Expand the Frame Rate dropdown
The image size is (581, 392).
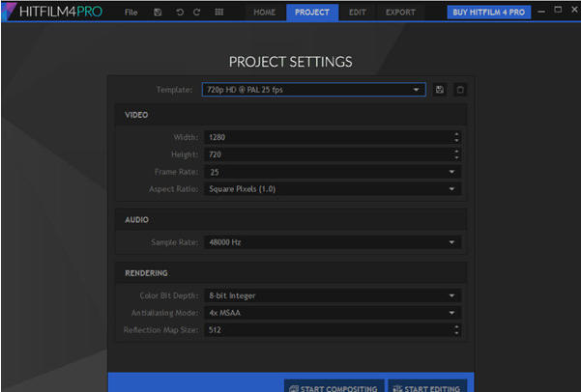[x=330, y=172]
